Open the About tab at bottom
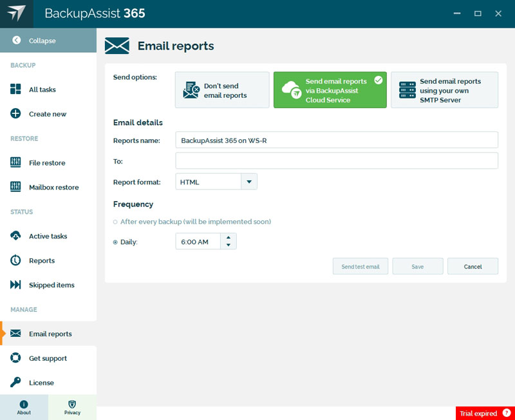This screenshot has height=420, width=515. pos(24,407)
